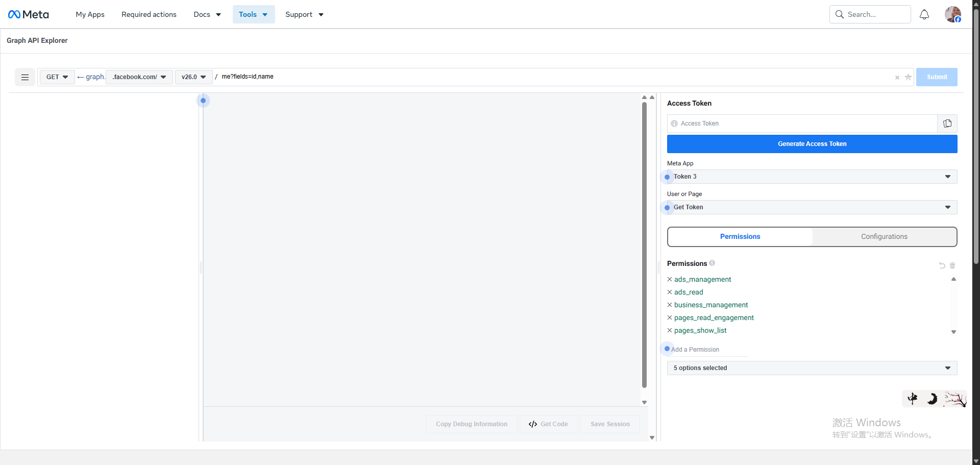Click the star icon to favorite the query
Viewport: 980px width, 465px height.
[x=908, y=77]
